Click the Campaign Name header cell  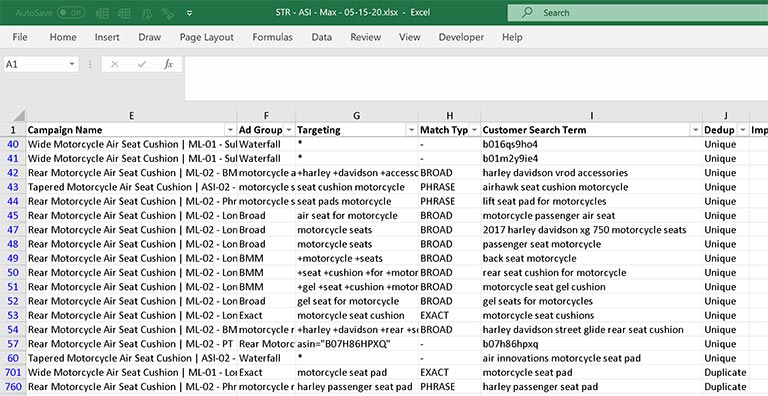pos(132,130)
